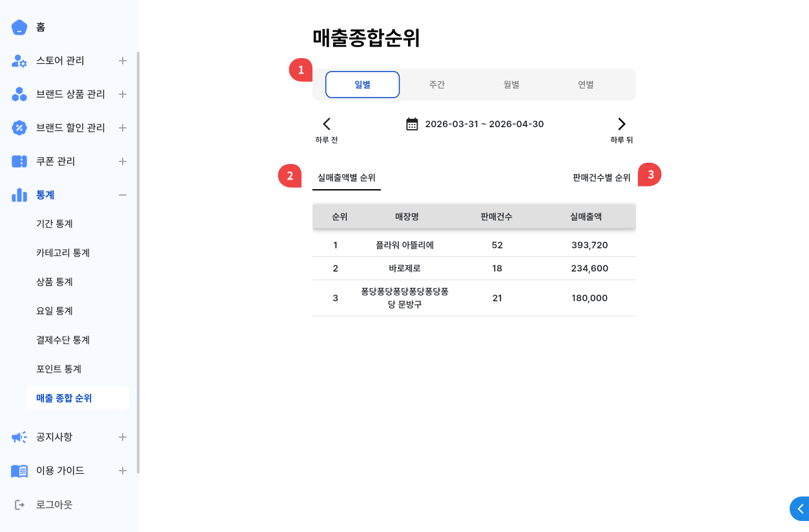
Task: Open 상품 통계 submenu
Action: click(54, 282)
